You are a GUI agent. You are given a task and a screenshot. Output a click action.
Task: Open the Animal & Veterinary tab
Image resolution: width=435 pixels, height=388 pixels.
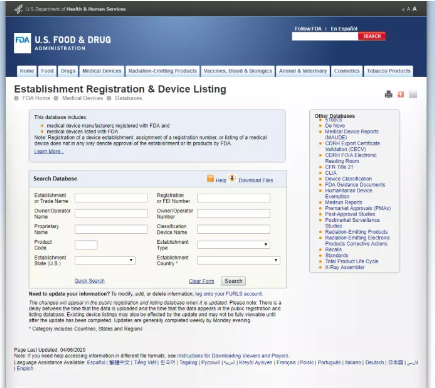[303, 71]
